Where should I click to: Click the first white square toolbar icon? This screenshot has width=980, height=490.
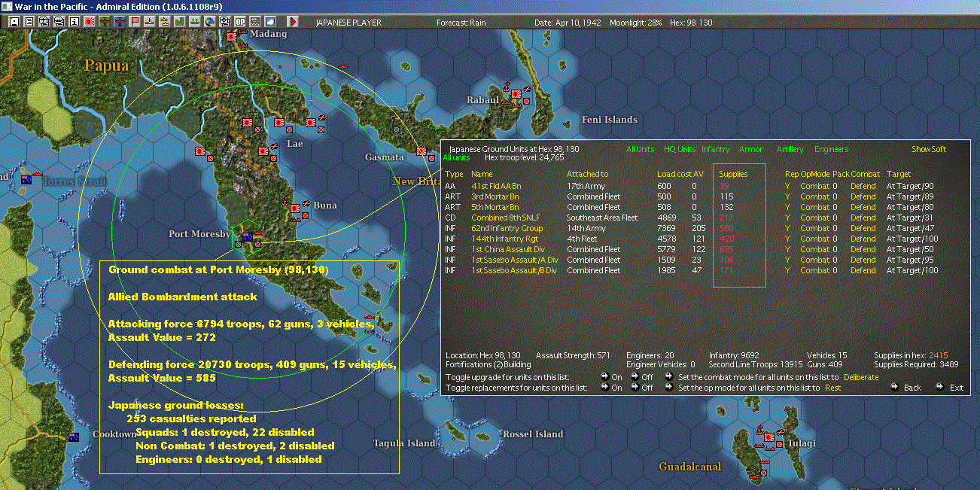14,22
